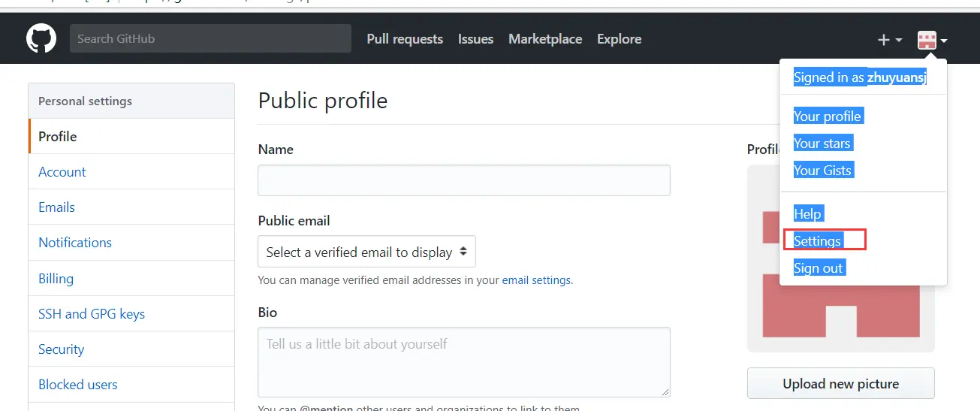Focus the Search GitHub box
The image size is (980, 411).
pos(210,38)
